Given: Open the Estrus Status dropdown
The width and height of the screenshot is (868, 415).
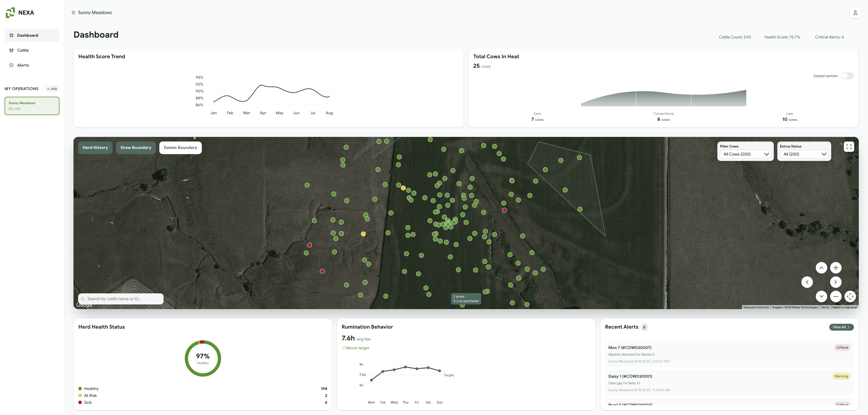Looking at the screenshot, I should (804, 154).
